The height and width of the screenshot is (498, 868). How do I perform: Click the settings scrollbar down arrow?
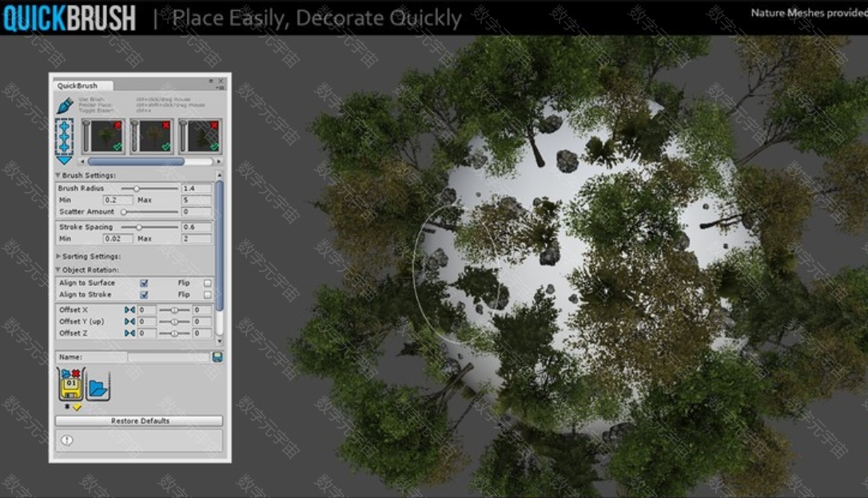point(220,341)
